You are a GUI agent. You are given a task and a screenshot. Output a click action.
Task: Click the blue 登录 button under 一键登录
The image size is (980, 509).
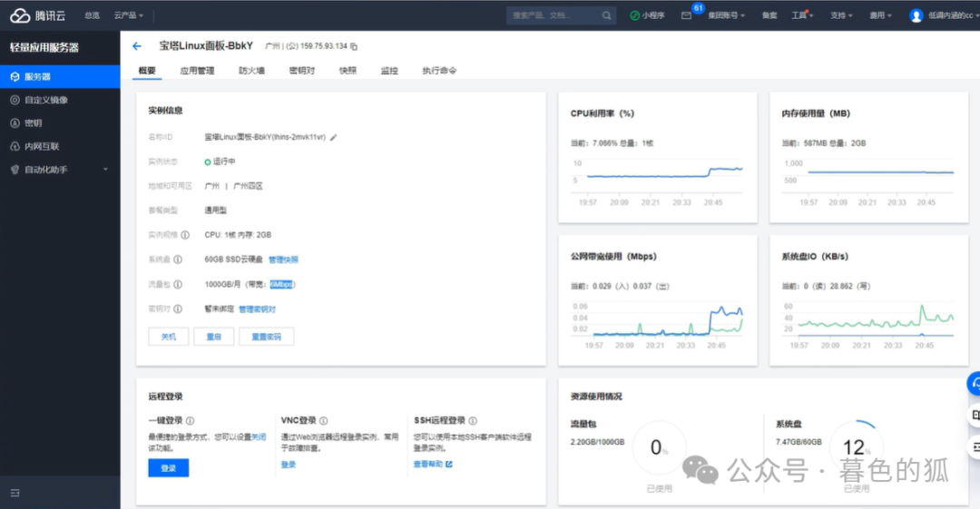point(168,468)
